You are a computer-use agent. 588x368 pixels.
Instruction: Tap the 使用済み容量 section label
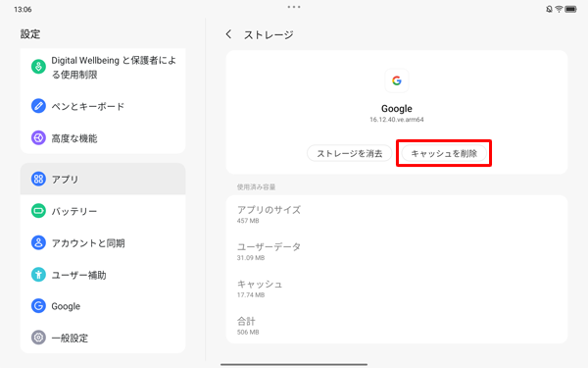tap(256, 186)
